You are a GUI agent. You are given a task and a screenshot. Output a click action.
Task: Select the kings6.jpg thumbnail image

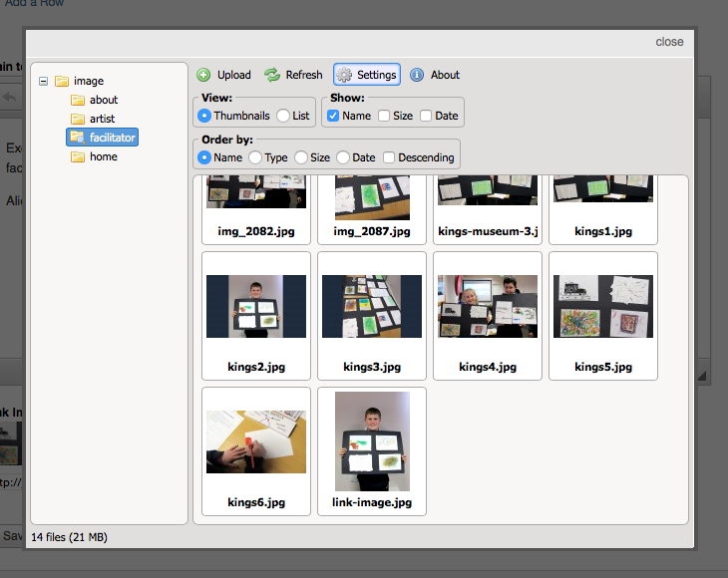point(256,441)
